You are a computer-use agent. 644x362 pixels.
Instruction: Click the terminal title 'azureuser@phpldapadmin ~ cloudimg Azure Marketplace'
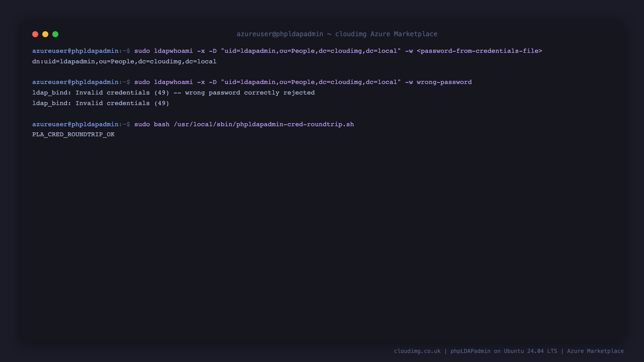[337, 34]
